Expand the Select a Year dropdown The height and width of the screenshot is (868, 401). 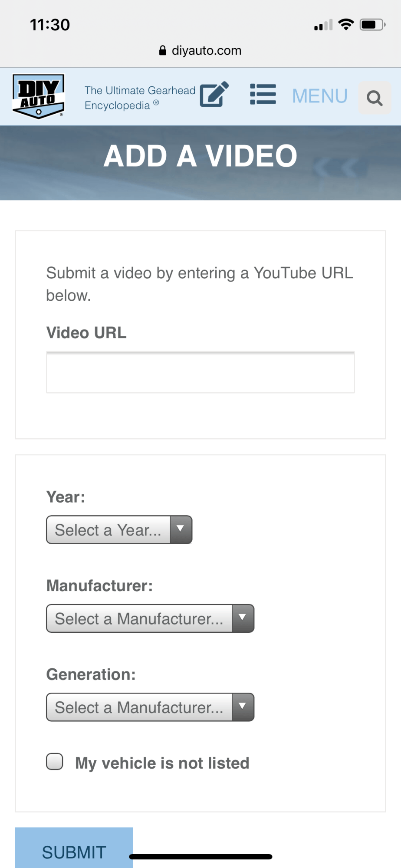click(119, 530)
